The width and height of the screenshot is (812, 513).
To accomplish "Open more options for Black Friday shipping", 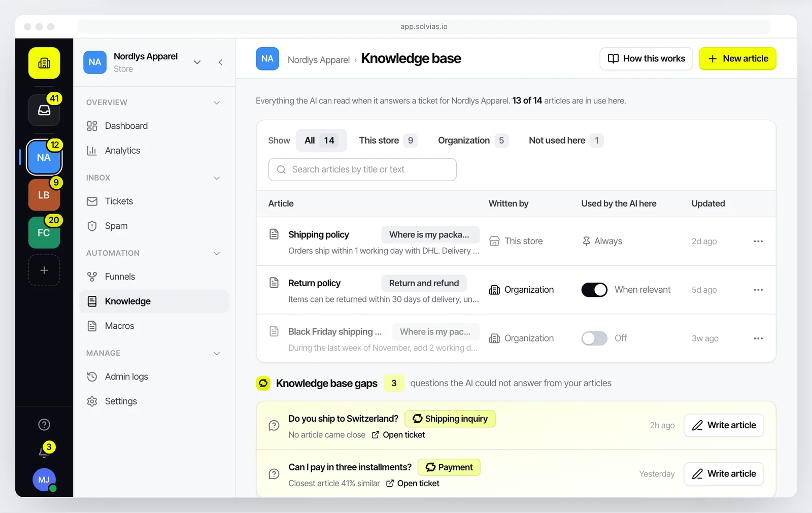I will [x=758, y=338].
